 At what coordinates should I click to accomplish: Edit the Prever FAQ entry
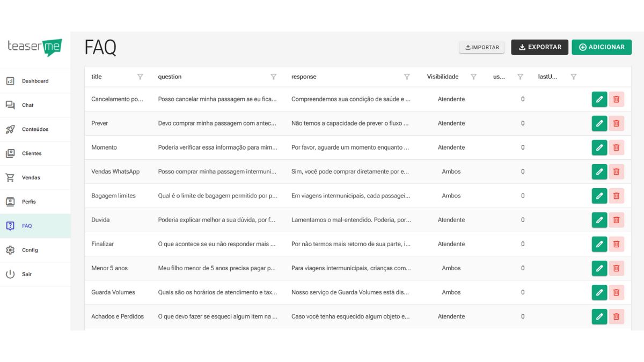[599, 123]
